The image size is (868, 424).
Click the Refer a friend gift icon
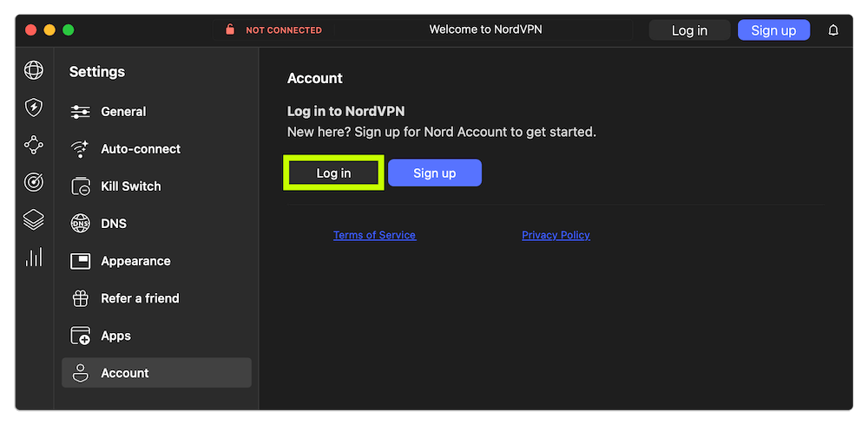80,298
